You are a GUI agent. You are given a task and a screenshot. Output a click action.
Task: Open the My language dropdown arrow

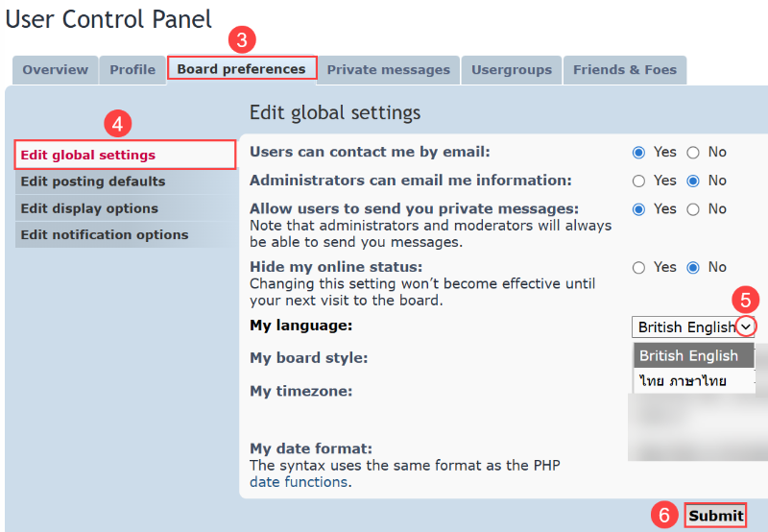[746, 326]
